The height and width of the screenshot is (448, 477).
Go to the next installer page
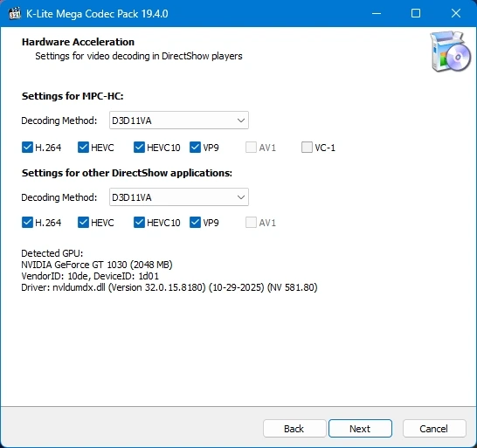(360, 429)
